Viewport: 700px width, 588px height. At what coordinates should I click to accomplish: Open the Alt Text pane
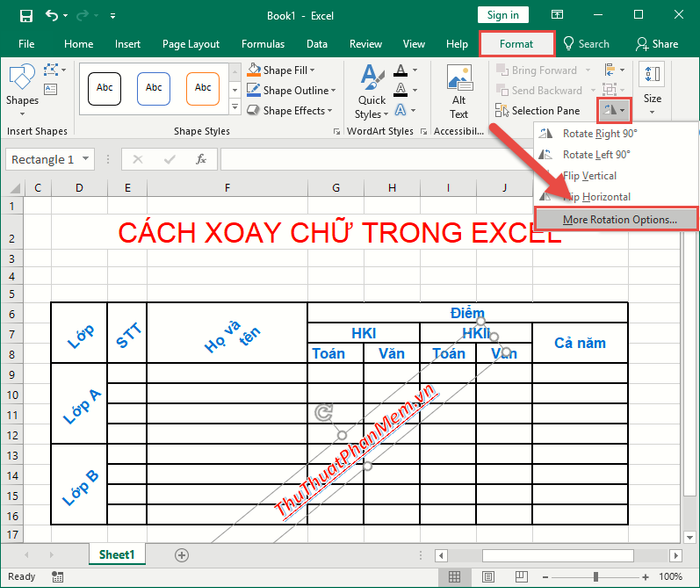pos(459,92)
